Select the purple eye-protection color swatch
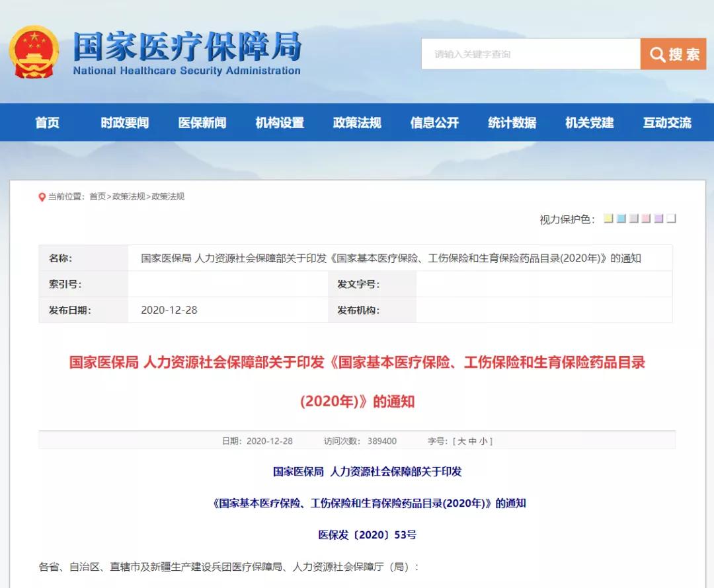The width and height of the screenshot is (714, 588). point(658,217)
